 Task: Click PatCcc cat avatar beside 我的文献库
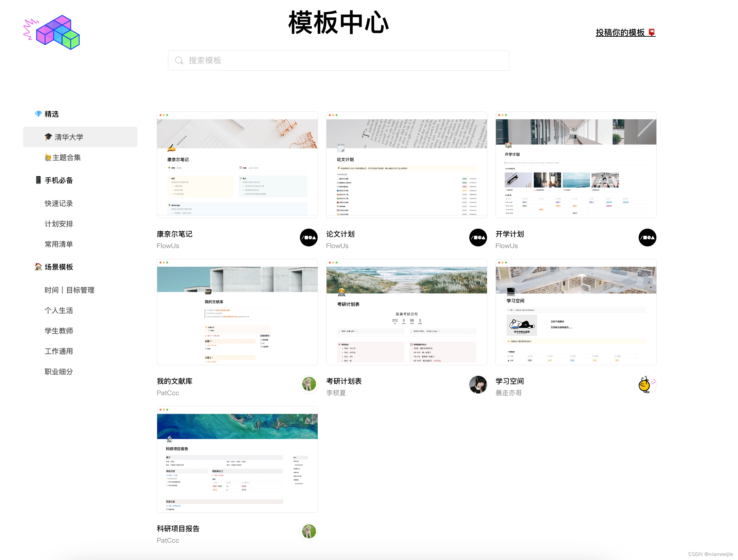tap(308, 385)
